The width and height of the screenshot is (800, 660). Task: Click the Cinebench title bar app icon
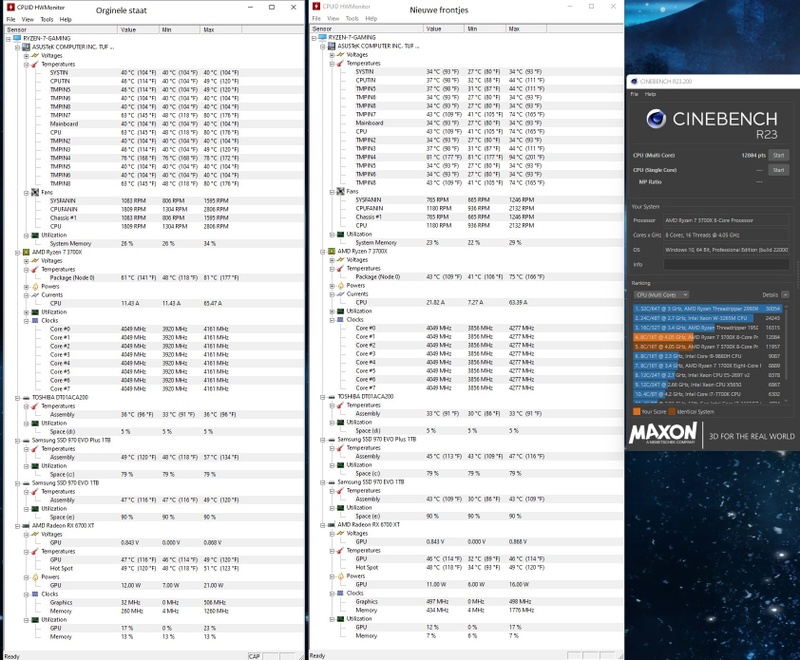[x=634, y=82]
